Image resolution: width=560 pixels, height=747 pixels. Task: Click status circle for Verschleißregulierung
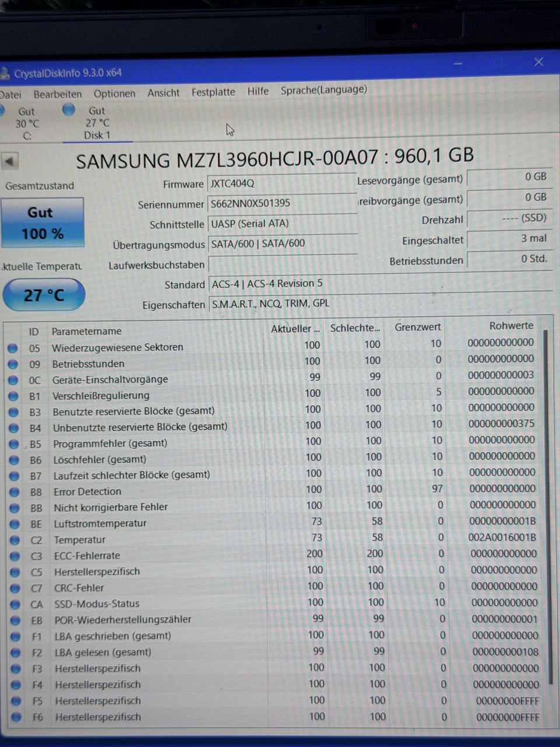[13, 396]
